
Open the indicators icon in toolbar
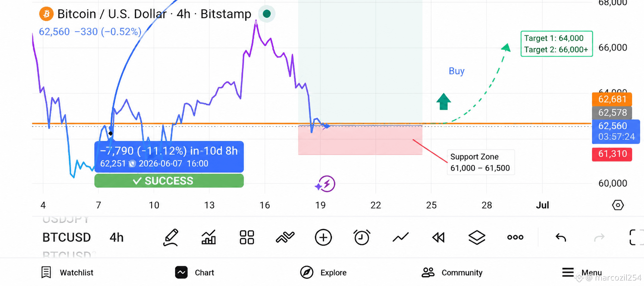[285, 237]
